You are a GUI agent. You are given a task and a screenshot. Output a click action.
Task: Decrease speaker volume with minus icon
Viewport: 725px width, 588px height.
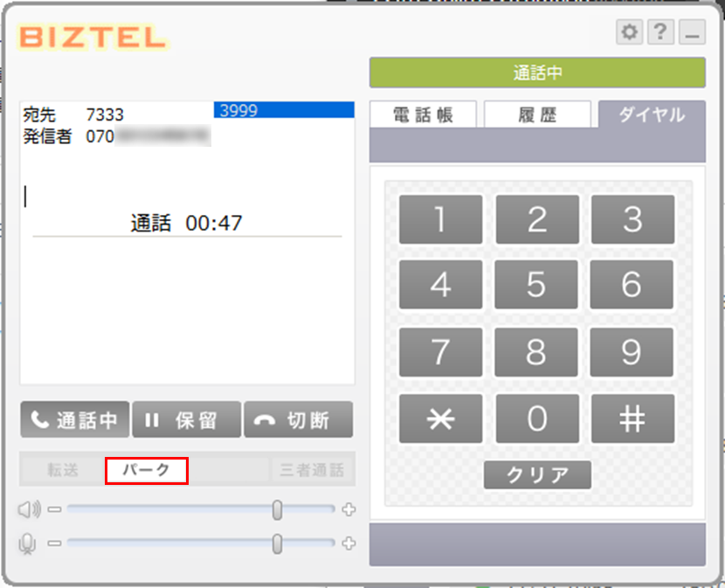[x=54, y=509]
